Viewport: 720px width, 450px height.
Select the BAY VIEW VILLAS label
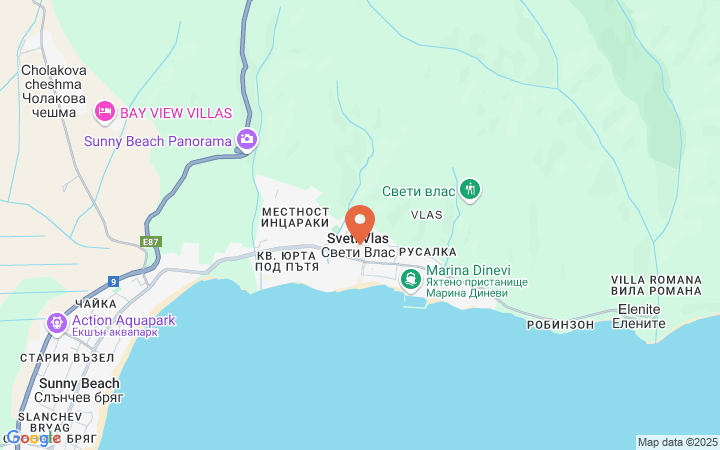tap(176, 113)
